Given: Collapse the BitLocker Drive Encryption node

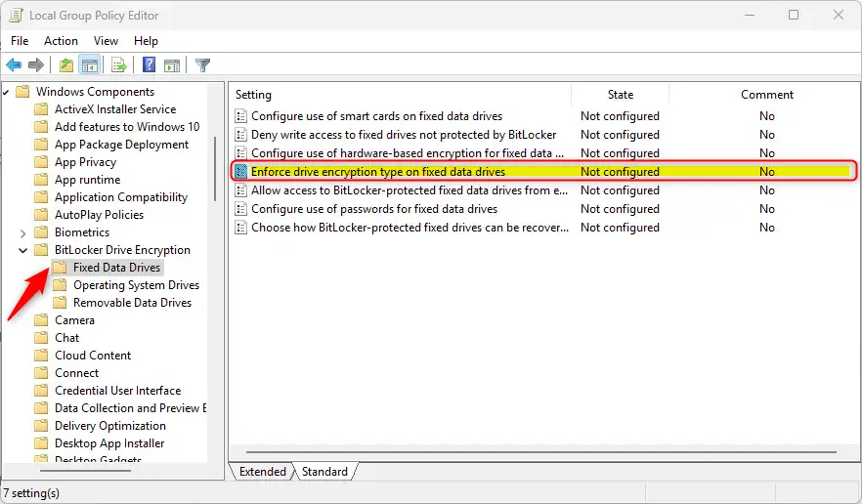Looking at the screenshot, I should pyautogui.click(x=22, y=251).
